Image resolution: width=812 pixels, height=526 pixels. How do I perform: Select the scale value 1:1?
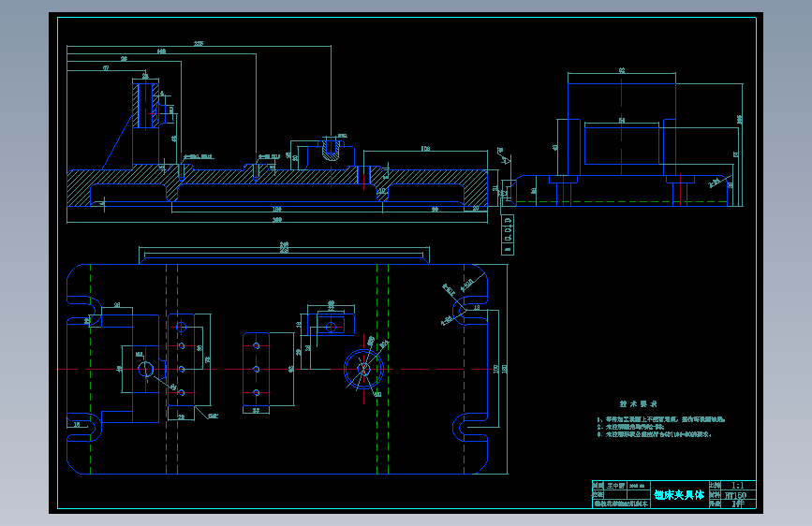(737, 486)
